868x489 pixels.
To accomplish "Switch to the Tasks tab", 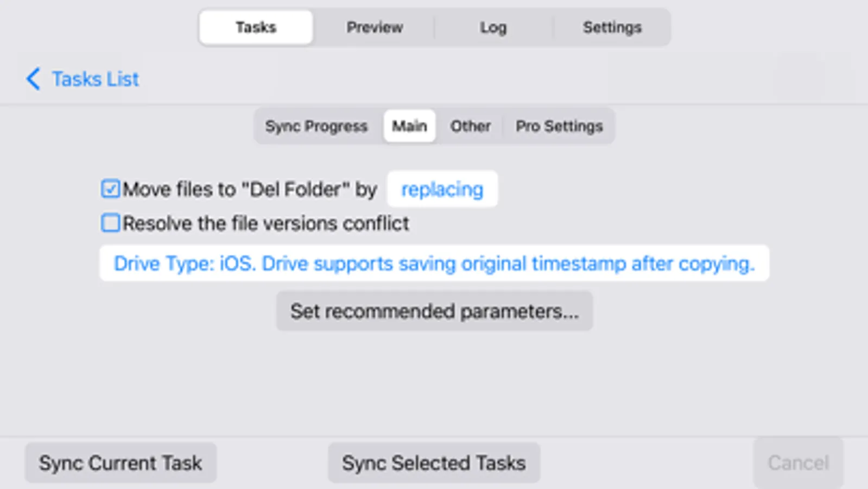I will 256,27.
